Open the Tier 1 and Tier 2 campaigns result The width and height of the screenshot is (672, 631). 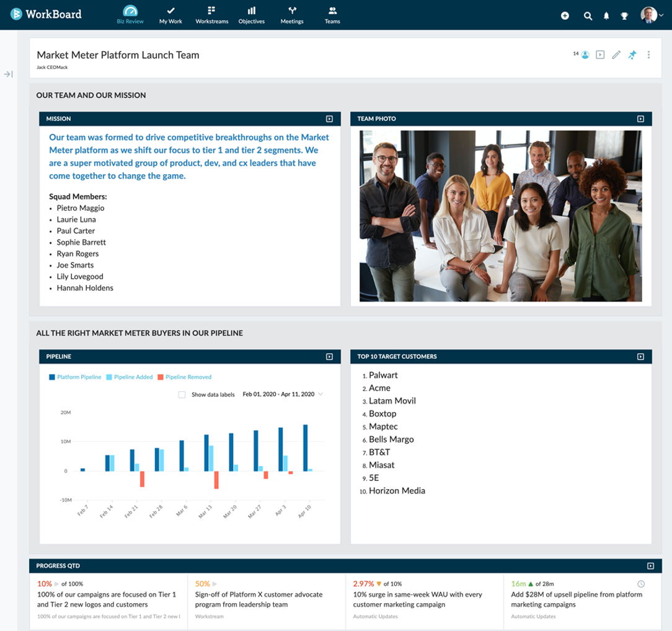click(106, 599)
